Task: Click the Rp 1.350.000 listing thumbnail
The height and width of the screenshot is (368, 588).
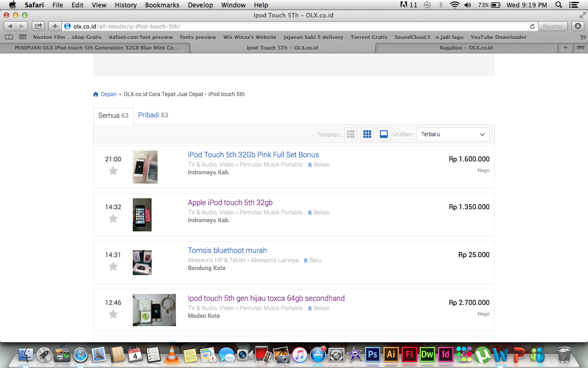Action: [142, 215]
